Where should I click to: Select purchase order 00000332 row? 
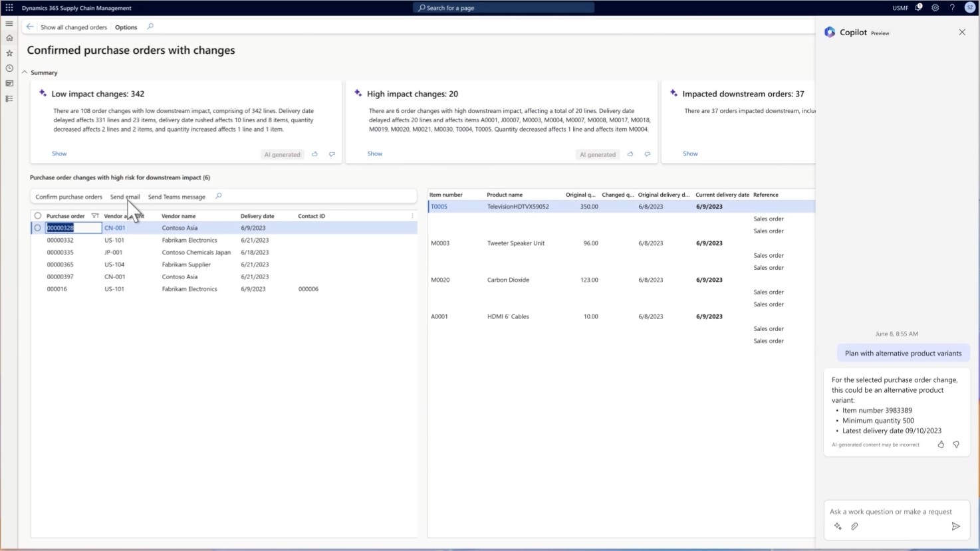click(224, 240)
